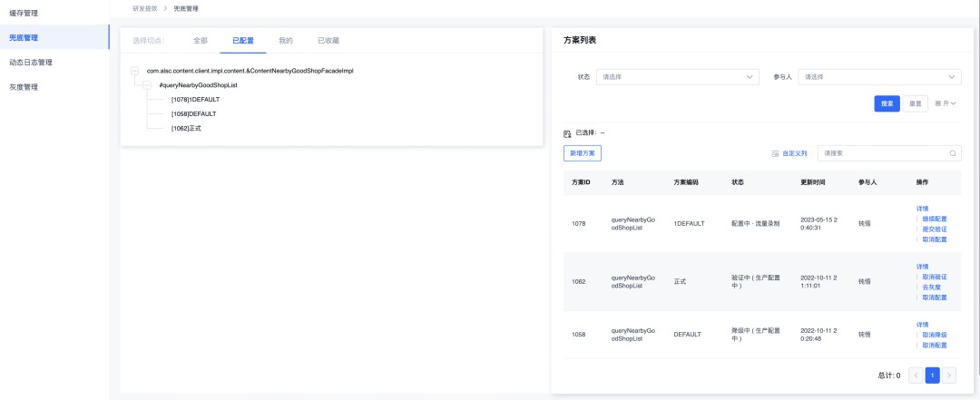Click plan ID cell 1078
The width and height of the screenshot is (980, 400).
pos(579,224)
